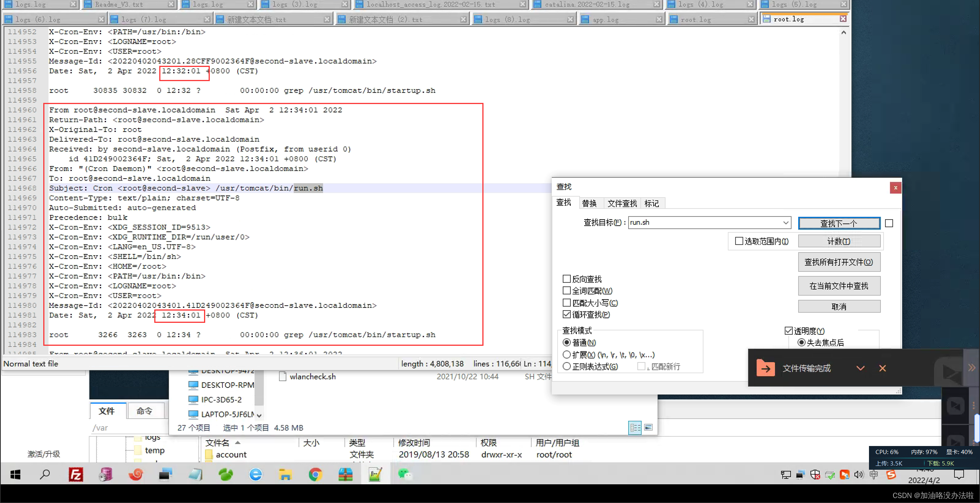Image resolution: width=980 pixels, height=503 pixels.
Task: Click the 查找下一个 button
Action: [839, 223]
